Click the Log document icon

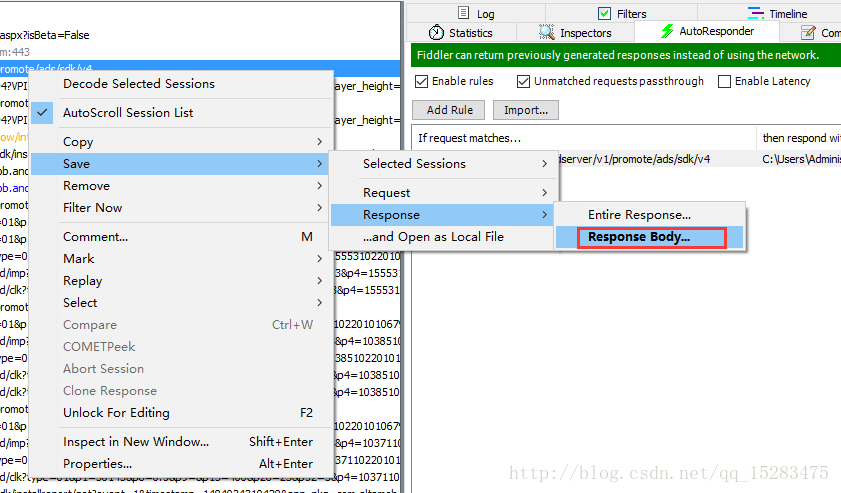[464, 13]
